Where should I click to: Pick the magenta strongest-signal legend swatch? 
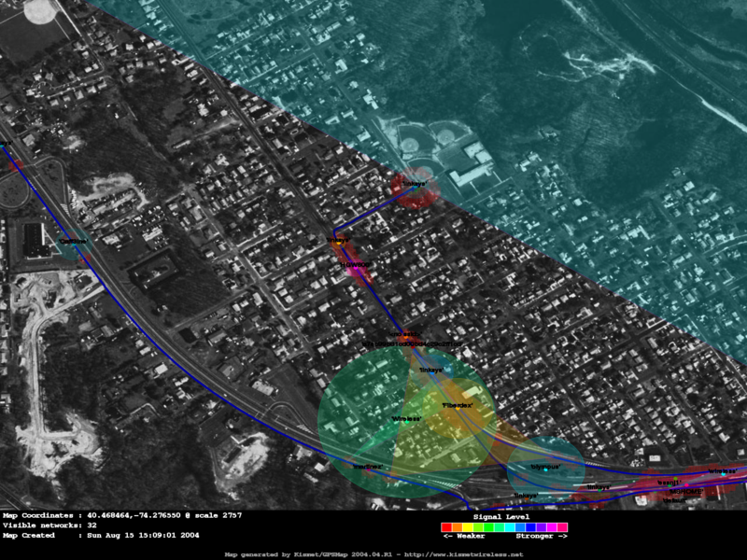[562, 527]
